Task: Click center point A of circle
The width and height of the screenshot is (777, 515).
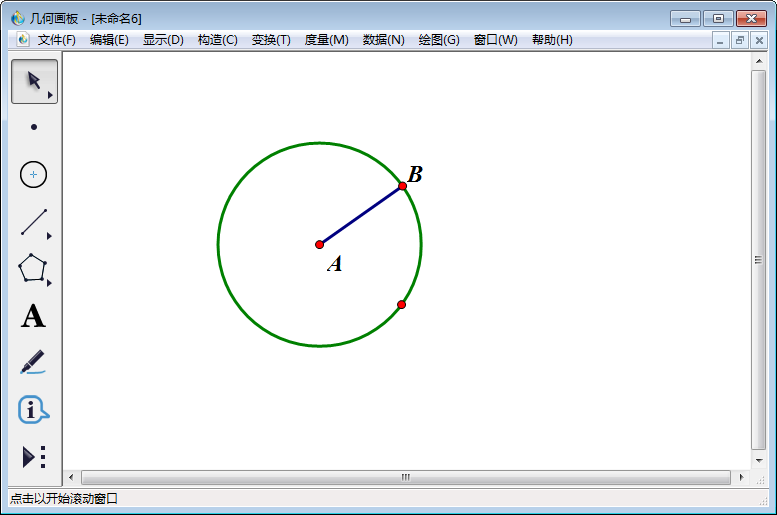Action: point(320,244)
